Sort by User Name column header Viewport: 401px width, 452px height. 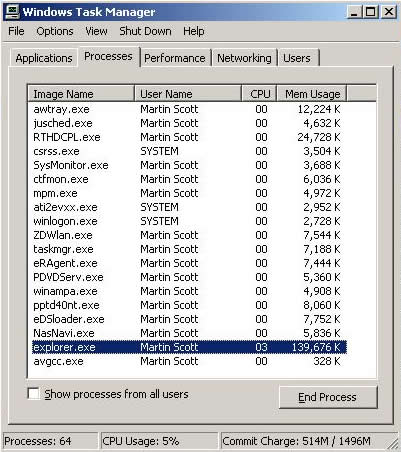pyautogui.click(x=188, y=94)
